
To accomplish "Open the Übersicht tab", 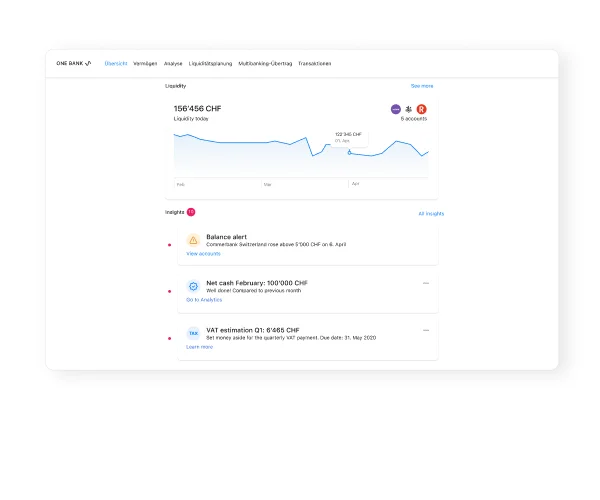I will coord(116,63).
